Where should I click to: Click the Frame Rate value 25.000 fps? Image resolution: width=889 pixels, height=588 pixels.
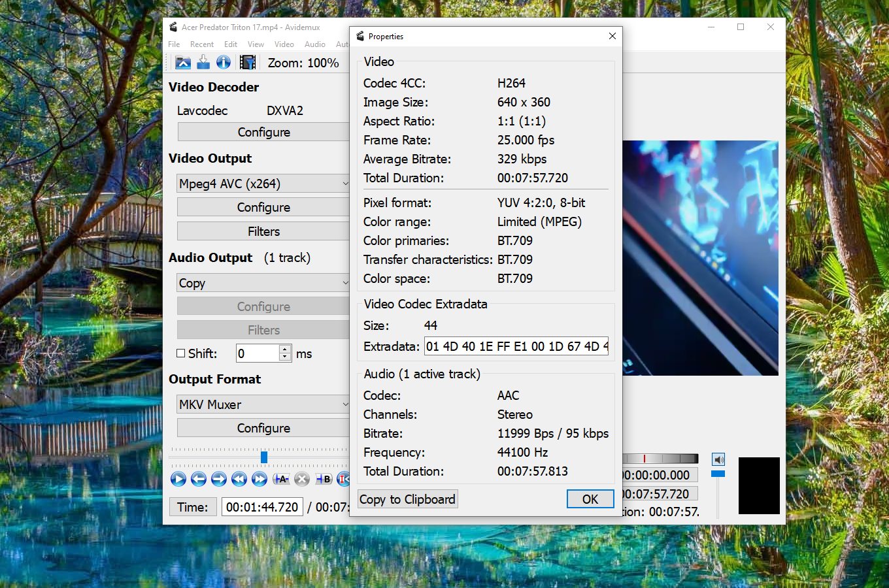(526, 140)
